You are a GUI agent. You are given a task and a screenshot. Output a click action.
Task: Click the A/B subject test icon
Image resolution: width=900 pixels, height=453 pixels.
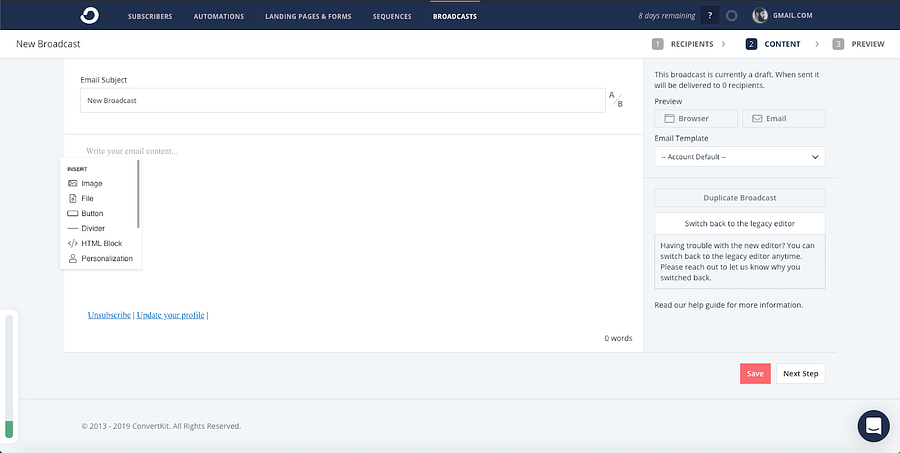pyautogui.click(x=617, y=99)
